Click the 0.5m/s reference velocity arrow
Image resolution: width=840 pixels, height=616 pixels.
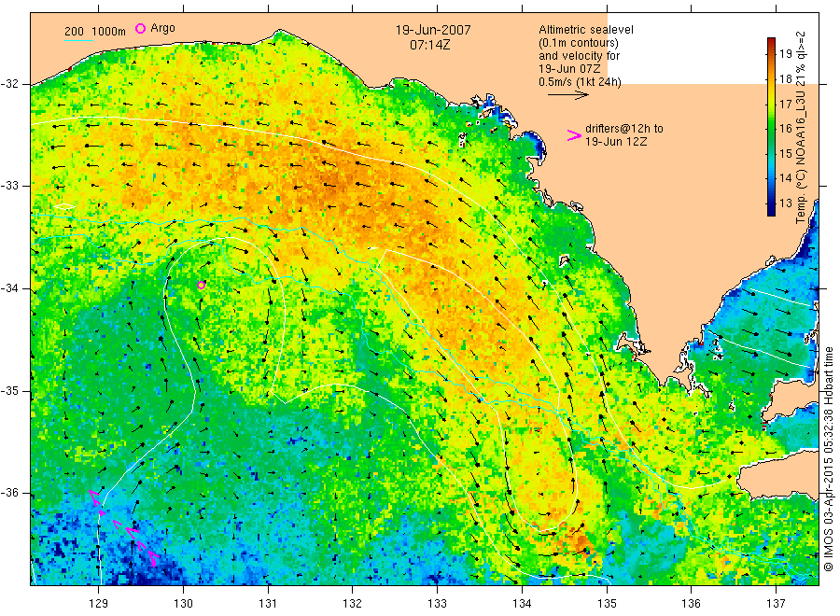tap(567, 95)
